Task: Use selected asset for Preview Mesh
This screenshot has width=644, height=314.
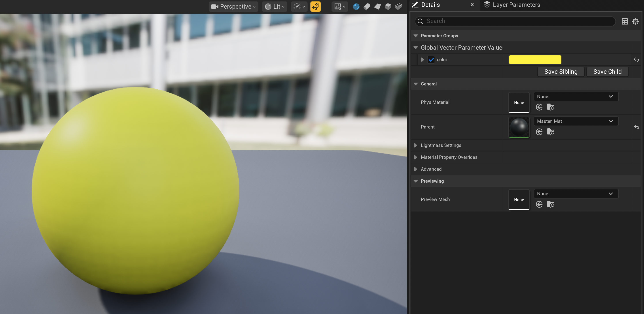Action: coord(539,204)
